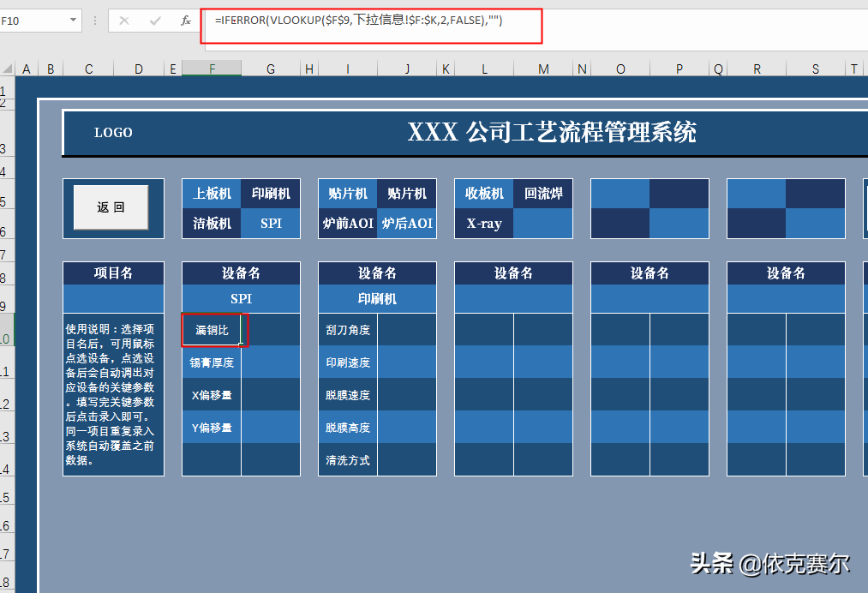868x593 pixels.
Task: Click the confirm checkmark icon in formula bar
Action: tap(155, 21)
